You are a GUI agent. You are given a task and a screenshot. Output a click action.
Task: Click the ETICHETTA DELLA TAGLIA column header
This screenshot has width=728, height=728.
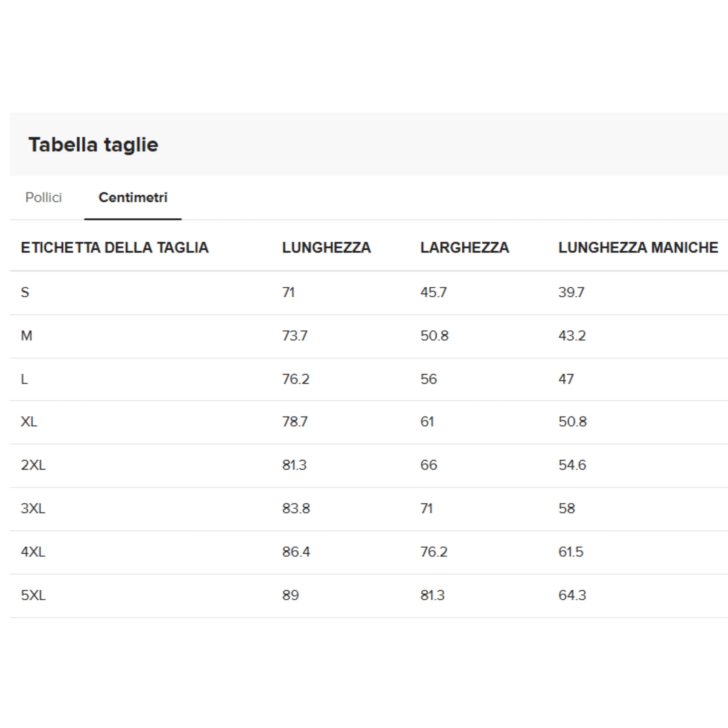click(114, 248)
